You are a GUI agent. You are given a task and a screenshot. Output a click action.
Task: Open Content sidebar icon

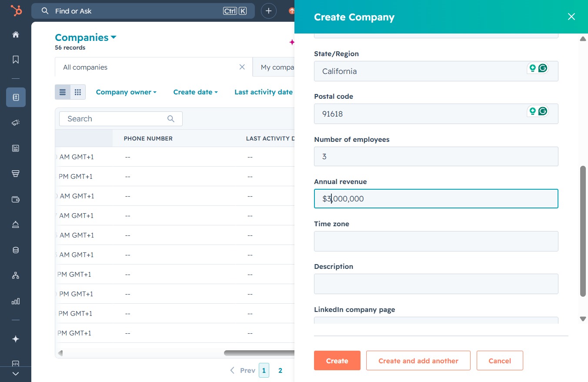[x=16, y=148]
